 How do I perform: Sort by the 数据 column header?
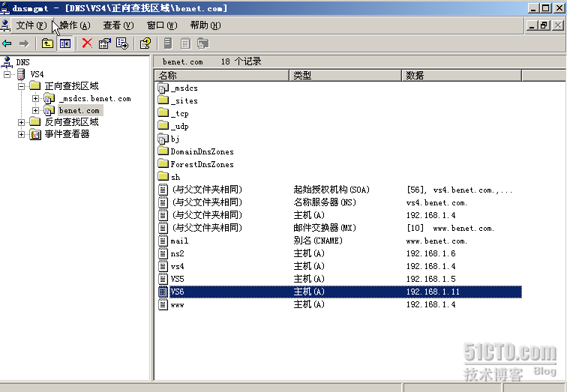(461, 76)
